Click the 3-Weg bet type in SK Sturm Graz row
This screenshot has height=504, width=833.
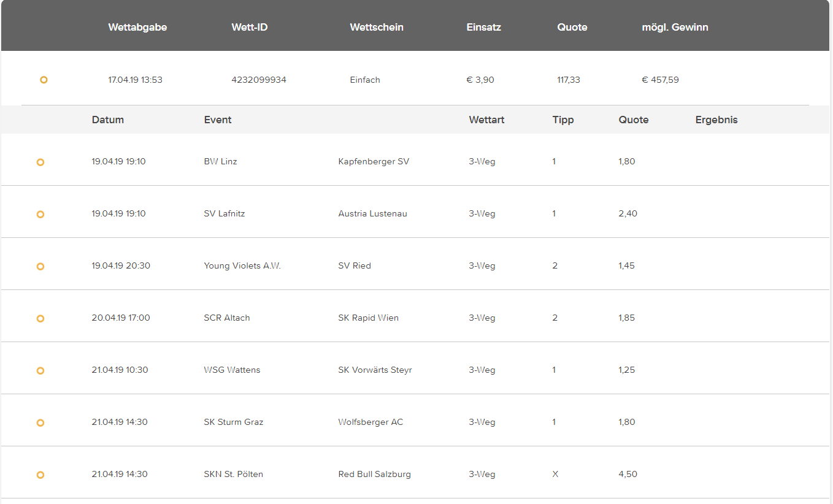(x=482, y=422)
